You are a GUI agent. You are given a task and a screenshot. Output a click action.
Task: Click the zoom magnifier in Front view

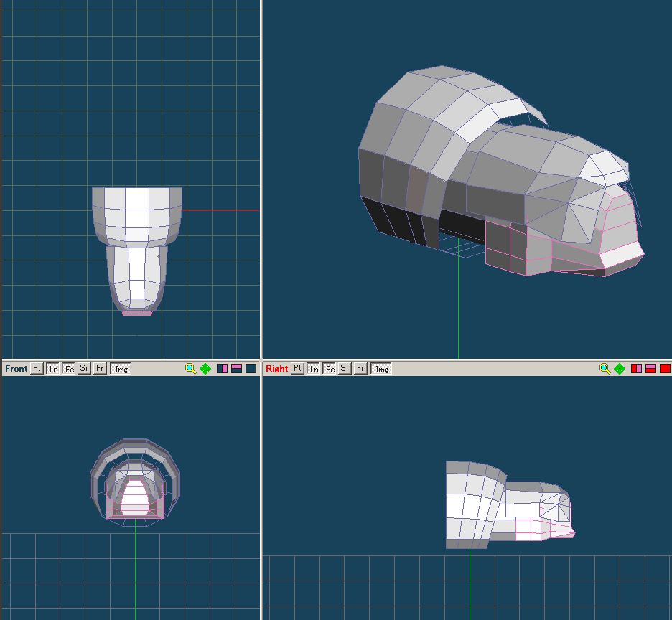click(190, 369)
